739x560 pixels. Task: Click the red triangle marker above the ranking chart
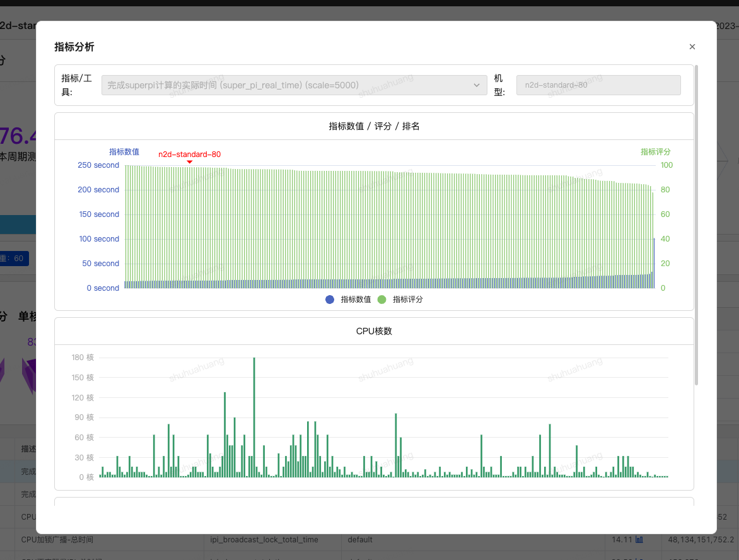189,162
